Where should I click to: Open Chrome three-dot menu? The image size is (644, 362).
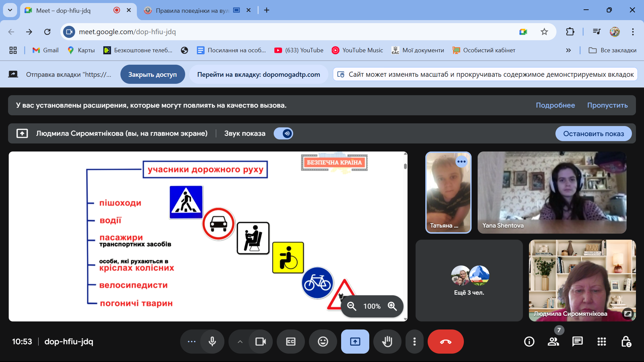(633, 32)
